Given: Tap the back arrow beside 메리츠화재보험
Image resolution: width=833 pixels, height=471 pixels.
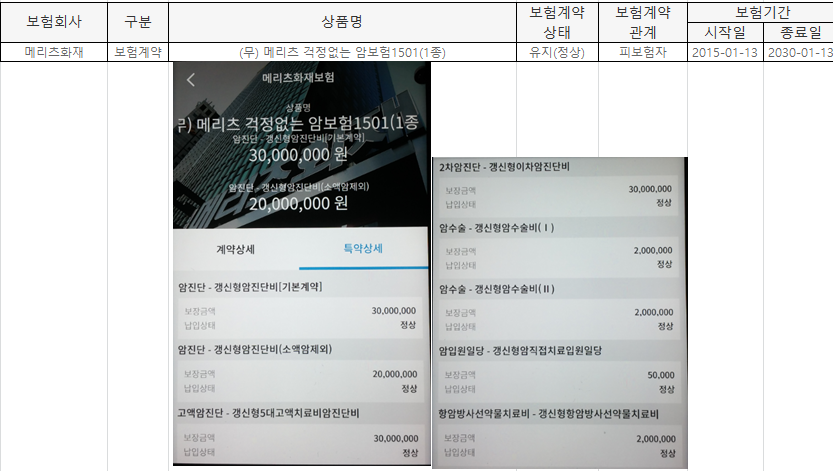Looking at the screenshot, I should (x=191, y=80).
